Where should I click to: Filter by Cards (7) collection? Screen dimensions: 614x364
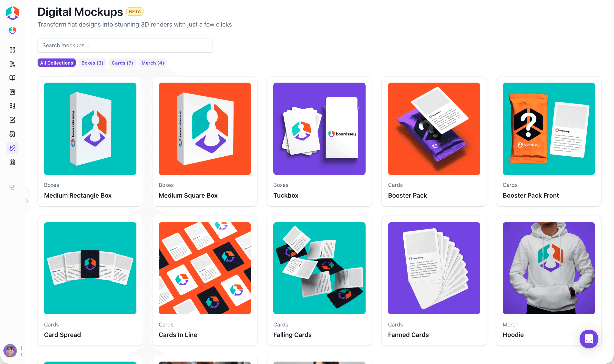(x=122, y=63)
